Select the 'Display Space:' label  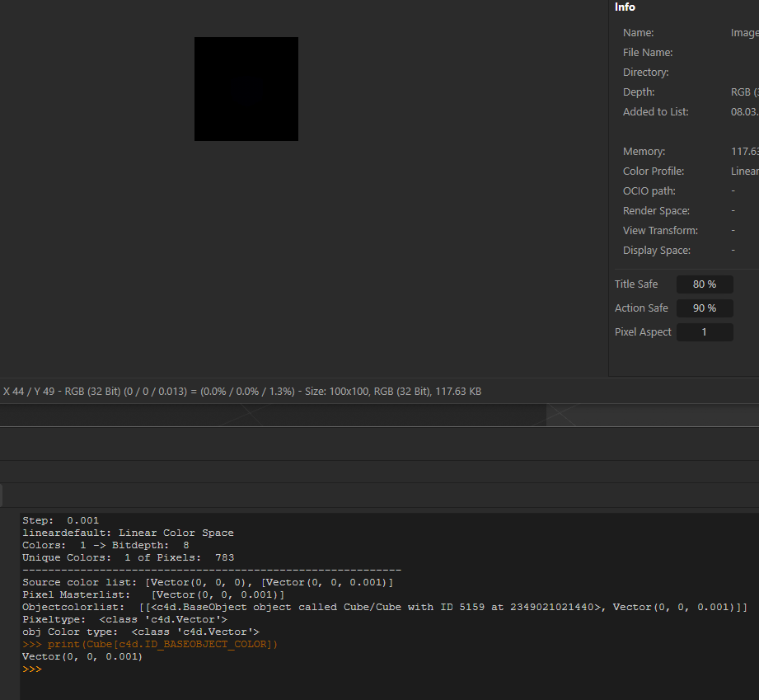[656, 251]
